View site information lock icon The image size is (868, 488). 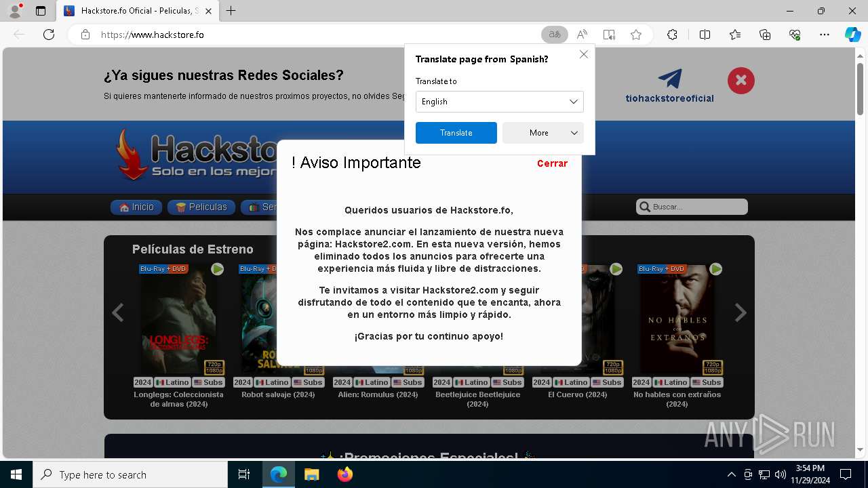pos(85,35)
